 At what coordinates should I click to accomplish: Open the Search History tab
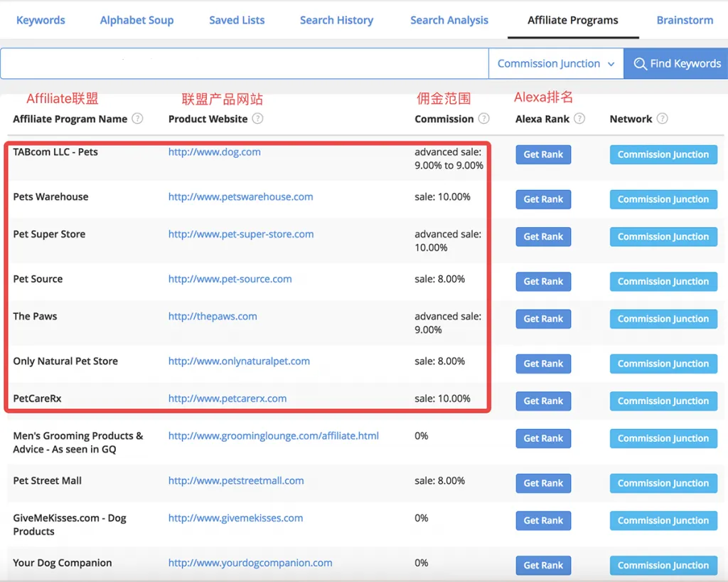(x=336, y=20)
